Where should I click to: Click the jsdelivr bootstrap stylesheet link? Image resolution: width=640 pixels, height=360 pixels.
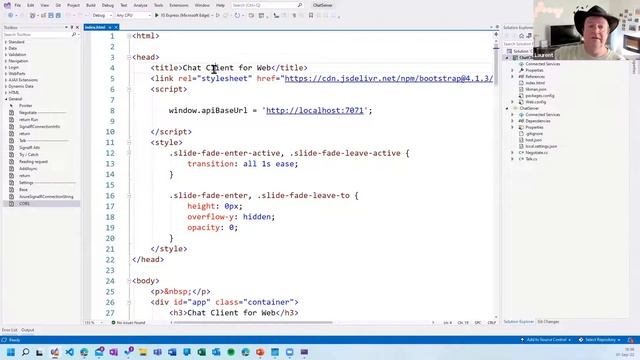tap(389, 78)
